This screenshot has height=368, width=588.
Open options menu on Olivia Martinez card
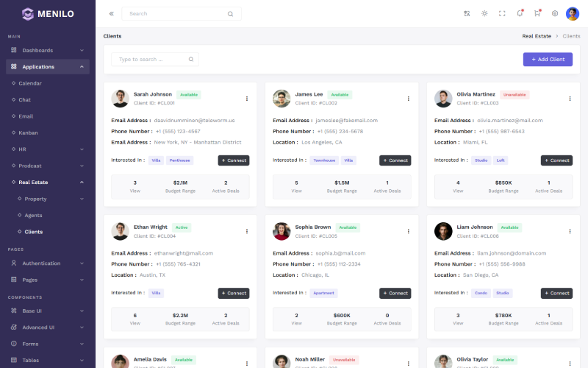point(570,99)
